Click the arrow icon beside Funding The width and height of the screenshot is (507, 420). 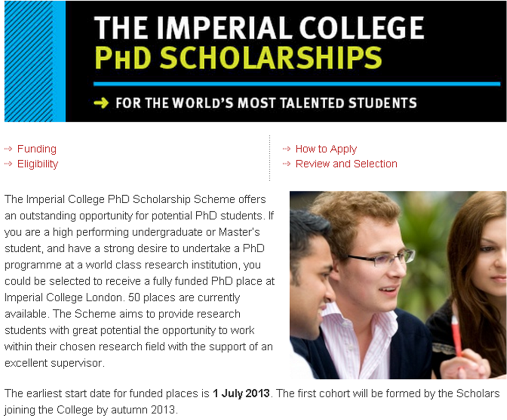point(8,149)
